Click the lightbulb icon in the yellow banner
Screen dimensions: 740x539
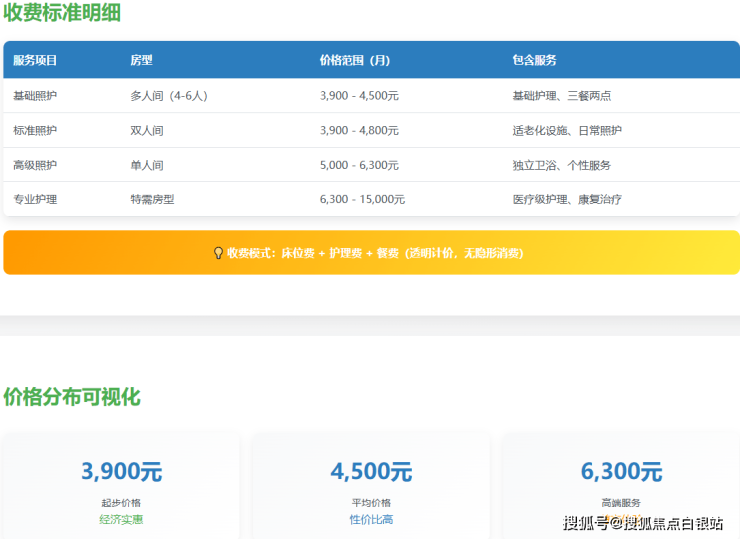pos(218,253)
